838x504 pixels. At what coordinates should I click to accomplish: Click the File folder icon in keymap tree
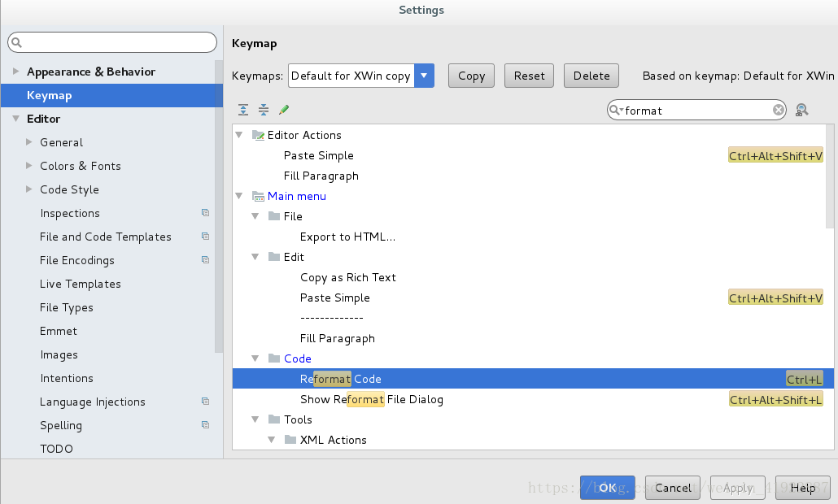[x=274, y=215]
